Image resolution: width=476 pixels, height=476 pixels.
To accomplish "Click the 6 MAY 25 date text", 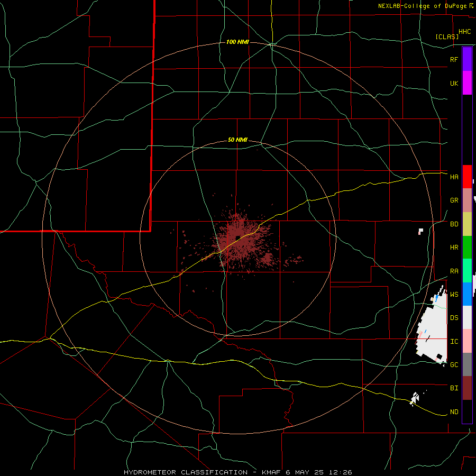I will pos(305,472).
